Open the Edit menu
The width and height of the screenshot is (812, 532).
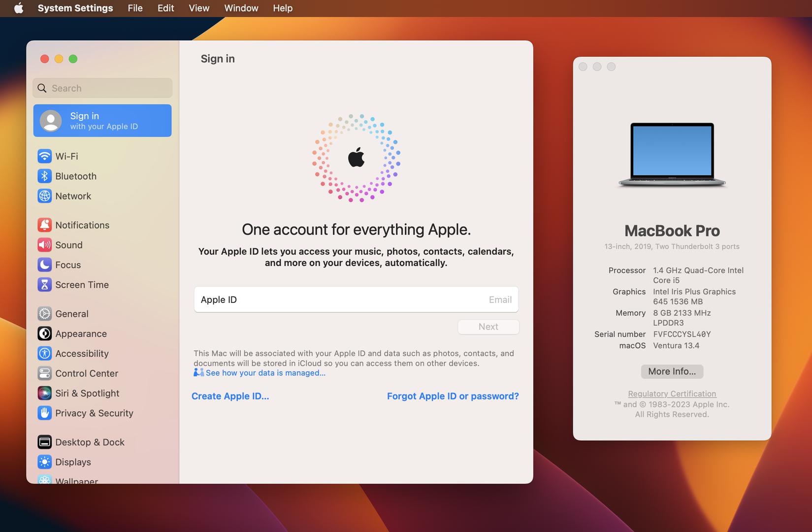click(x=165, y=8)
